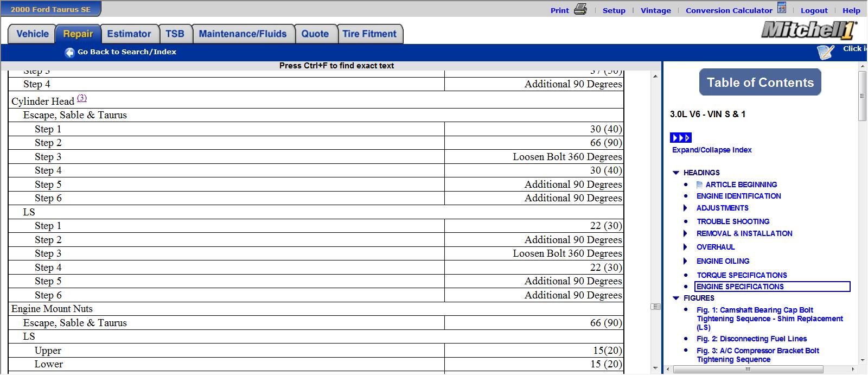Screen dimensions: 868x375
Task: Click the Expand/Collapse Index link
Action: click(x=712, y=150)
